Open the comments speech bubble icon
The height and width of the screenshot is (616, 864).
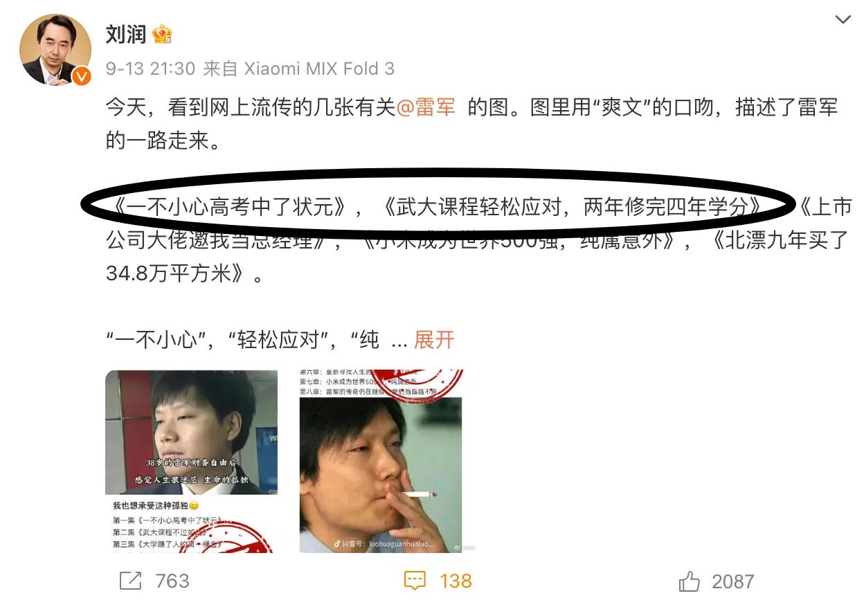(415, 580)
